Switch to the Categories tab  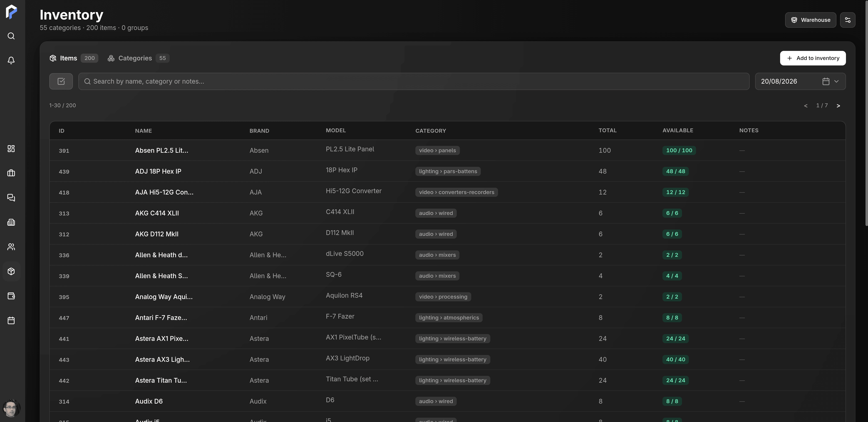(x=139, y=58)
